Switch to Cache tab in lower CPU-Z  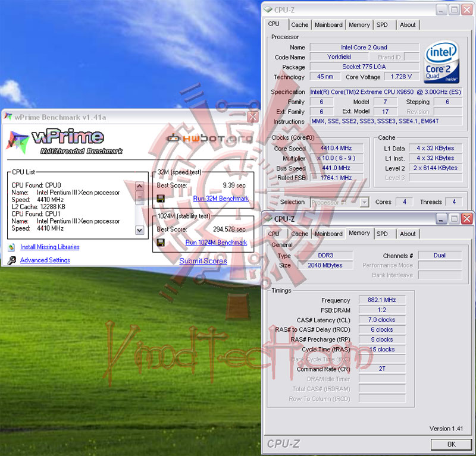click(x=300, y=234)
